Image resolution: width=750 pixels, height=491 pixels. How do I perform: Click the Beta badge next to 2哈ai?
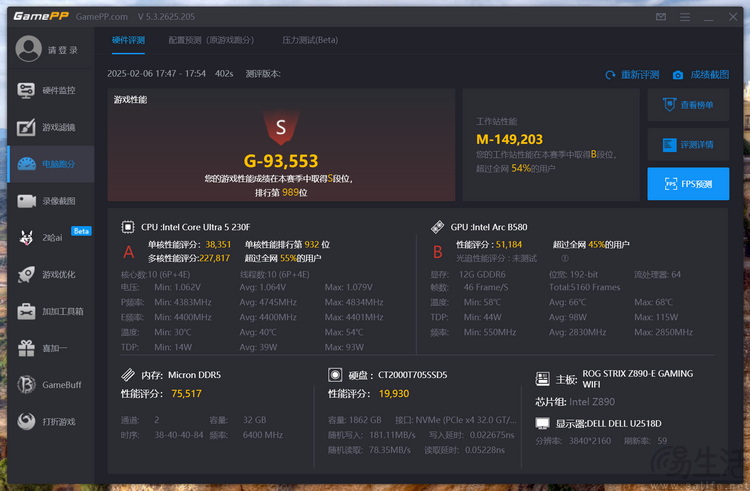[x=81, y=231]
